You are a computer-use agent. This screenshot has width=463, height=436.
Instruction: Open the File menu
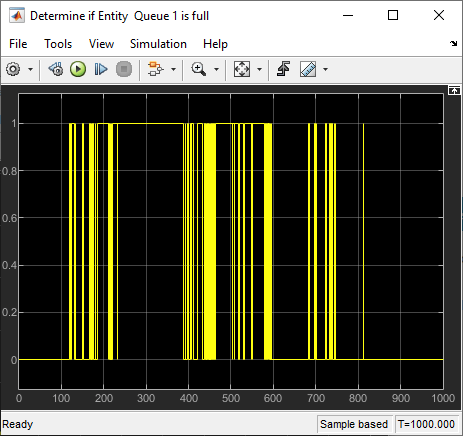tap(18, 44)
